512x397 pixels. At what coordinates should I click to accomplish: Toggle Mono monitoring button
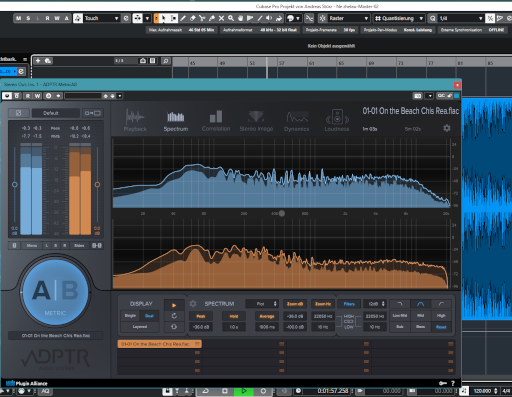(32, 246)
